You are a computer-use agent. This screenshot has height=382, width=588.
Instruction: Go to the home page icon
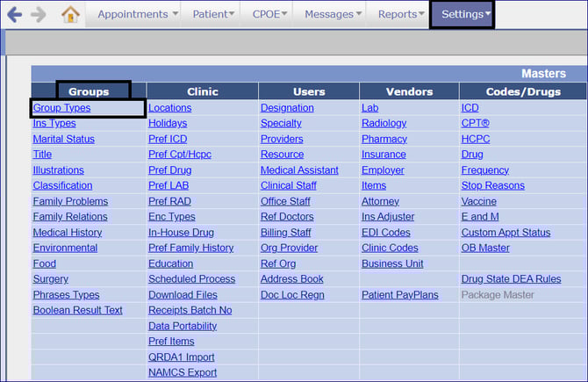70,14
